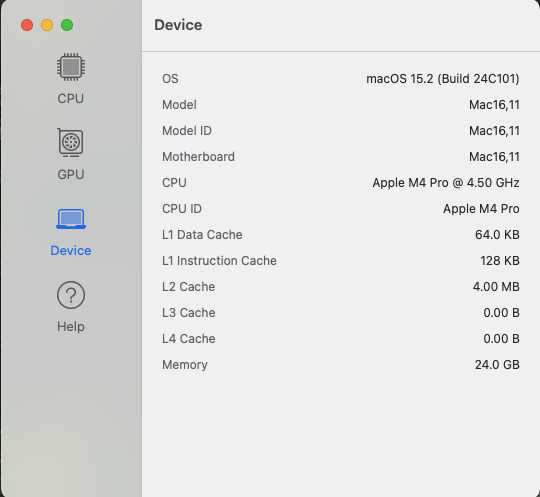540x497 pixels.
Task: Click the L2 Cache label
Action: pos(188,287)
